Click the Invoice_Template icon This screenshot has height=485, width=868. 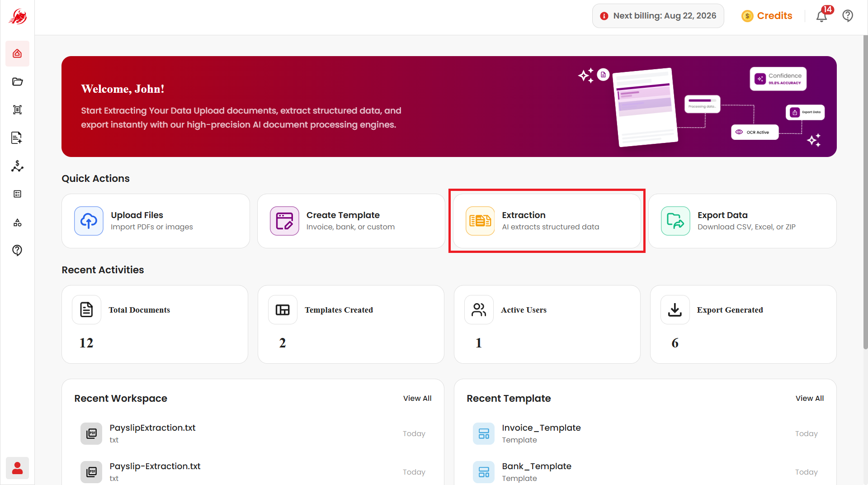click(484, 434)
